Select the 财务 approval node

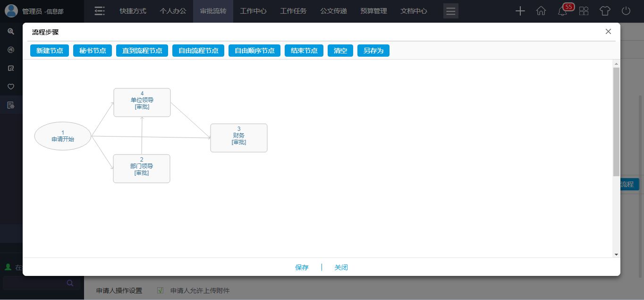coord(239,138)
